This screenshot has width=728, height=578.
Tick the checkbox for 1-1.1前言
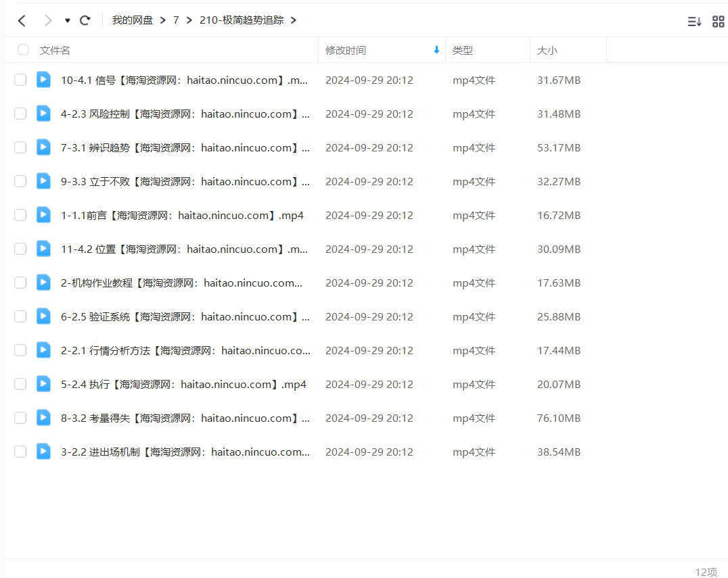pyautogui.click(x=20, y=215)
